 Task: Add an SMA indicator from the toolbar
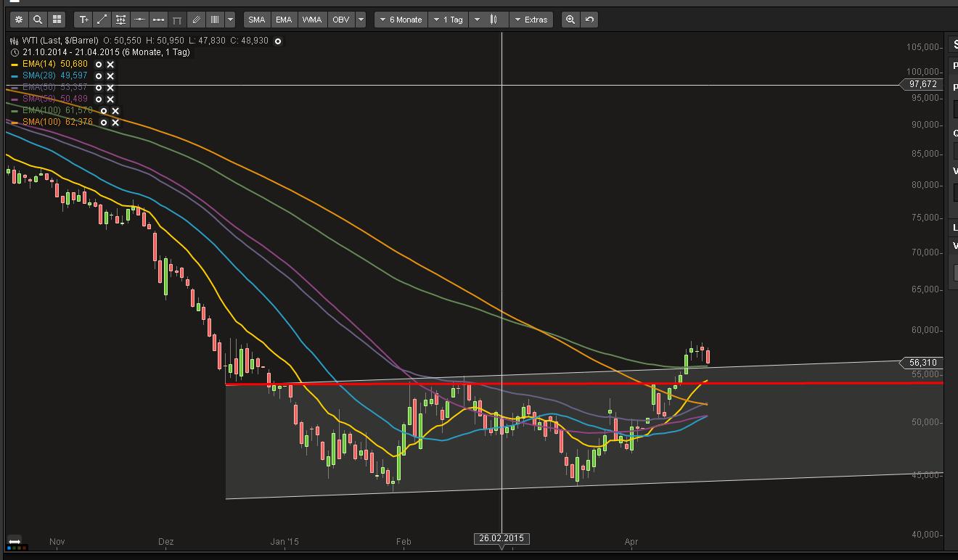tap(255, 20)
